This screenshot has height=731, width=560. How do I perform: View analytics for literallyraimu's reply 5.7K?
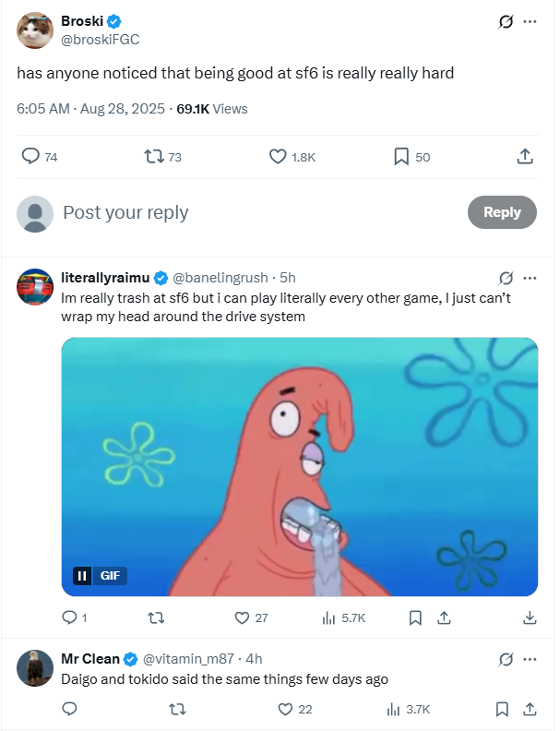344,618
